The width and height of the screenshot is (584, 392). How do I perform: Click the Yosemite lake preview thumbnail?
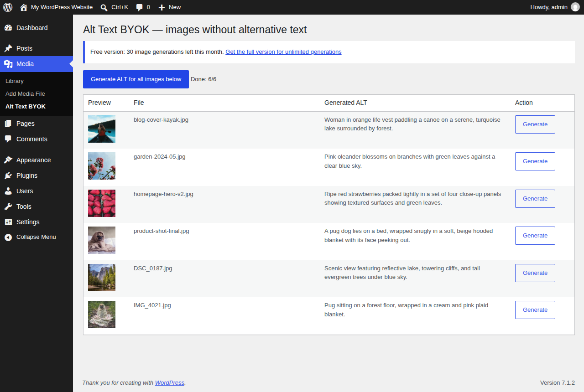(102, 278)
